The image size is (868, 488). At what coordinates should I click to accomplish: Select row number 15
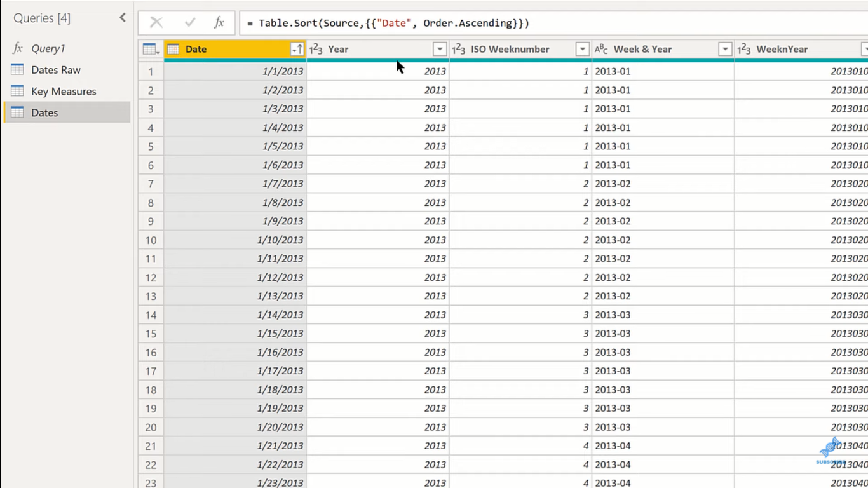(x=151, y=334)
